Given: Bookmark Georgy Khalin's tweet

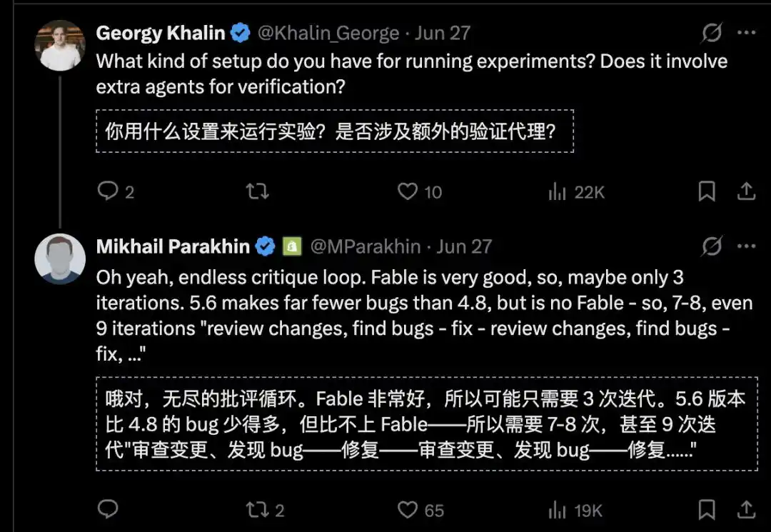Looking at the screenshot, I should coord(707,191).
